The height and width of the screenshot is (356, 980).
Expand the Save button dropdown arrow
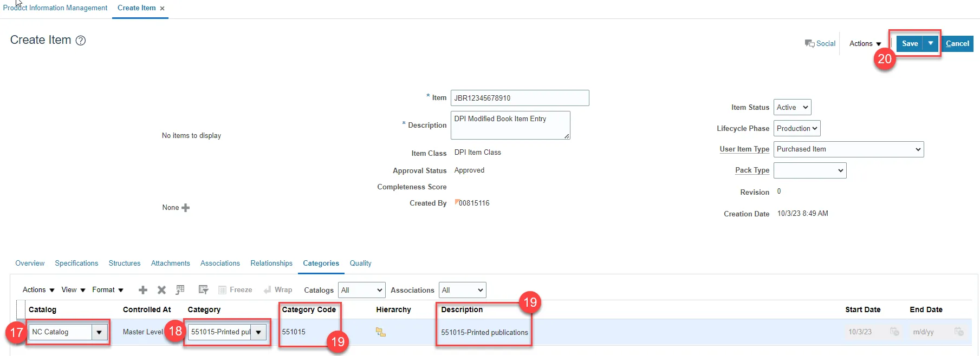click(x=931, y=43)
